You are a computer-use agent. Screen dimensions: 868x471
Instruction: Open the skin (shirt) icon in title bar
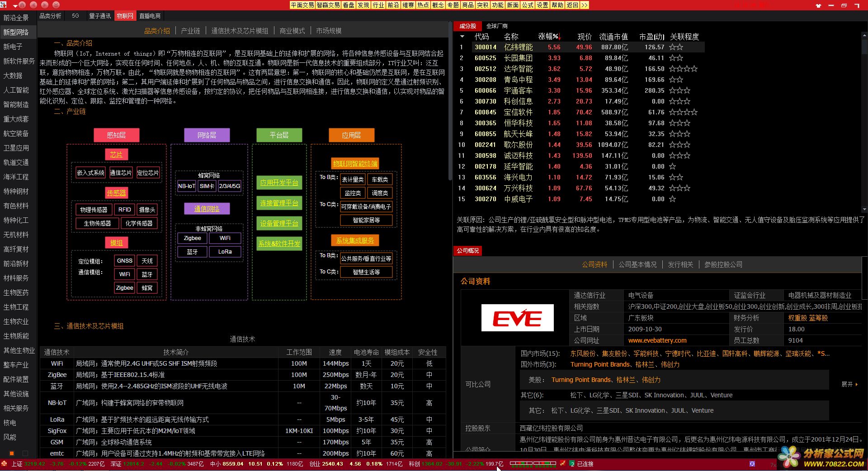click(818, 5)
